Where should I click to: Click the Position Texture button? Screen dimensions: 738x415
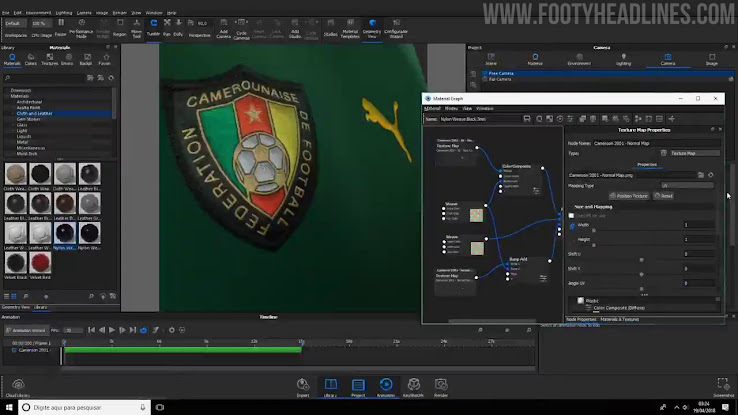(629, 196)
